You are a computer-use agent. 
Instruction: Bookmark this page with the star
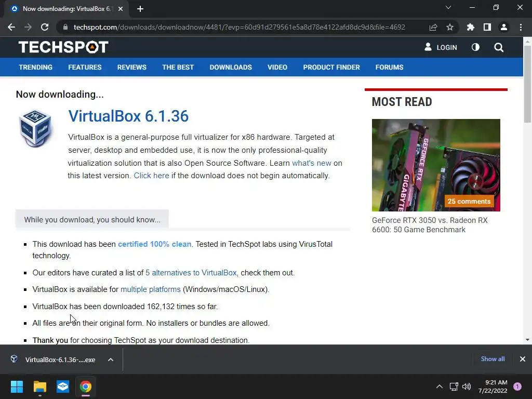450,27
